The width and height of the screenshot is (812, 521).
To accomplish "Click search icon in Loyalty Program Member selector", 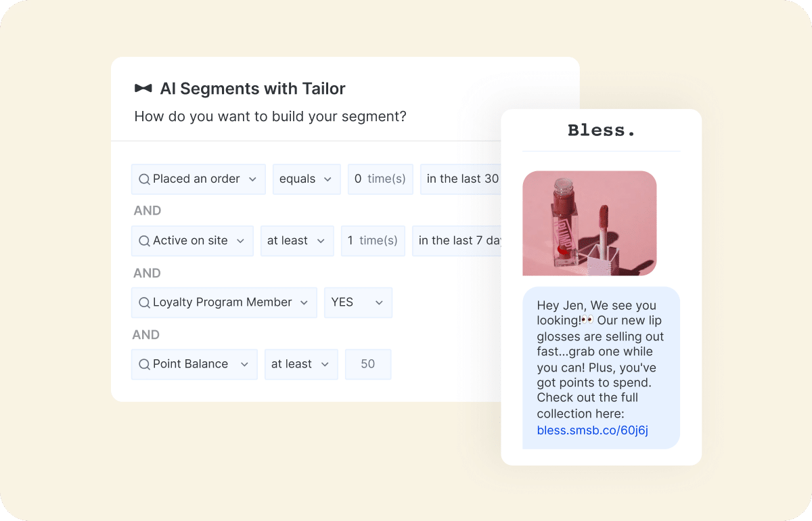I will coord(143,302).
